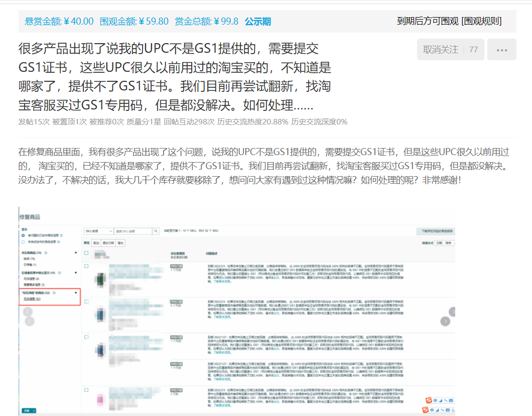Click the 历史交流热度20.88% stat
The image size is (532, 416).
tap(252, 122)
